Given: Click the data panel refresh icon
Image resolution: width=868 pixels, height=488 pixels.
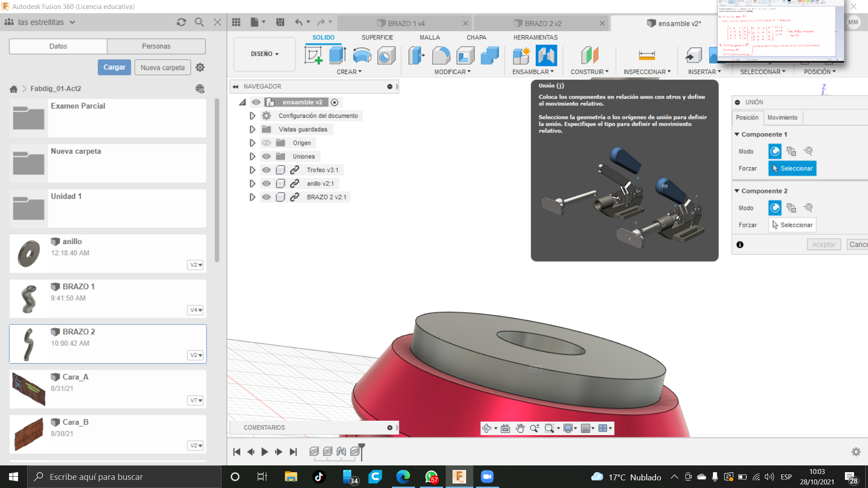Looking at the screenshot, I should point(181,22).
